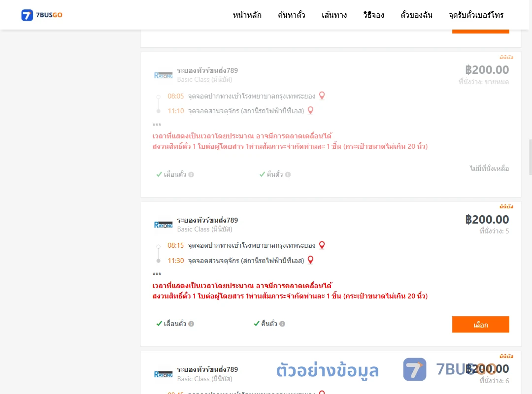Click เลือก button for 08:15 trip
Viewport: 532px width, 394px height.
coord(480,325)
